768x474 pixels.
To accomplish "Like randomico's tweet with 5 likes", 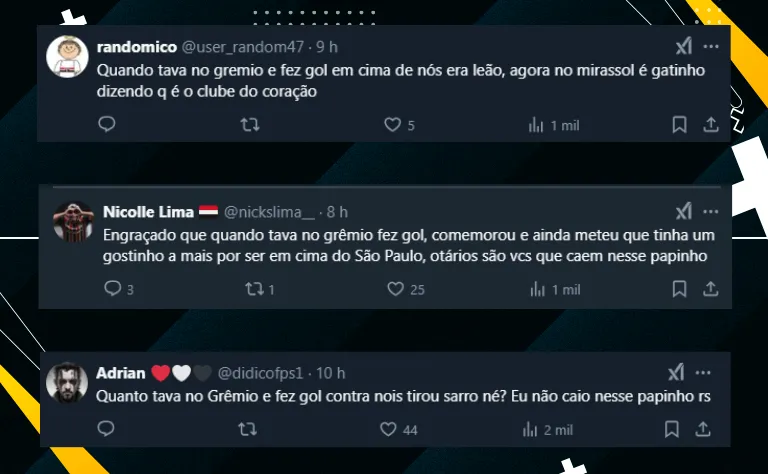I will (399, 125).
